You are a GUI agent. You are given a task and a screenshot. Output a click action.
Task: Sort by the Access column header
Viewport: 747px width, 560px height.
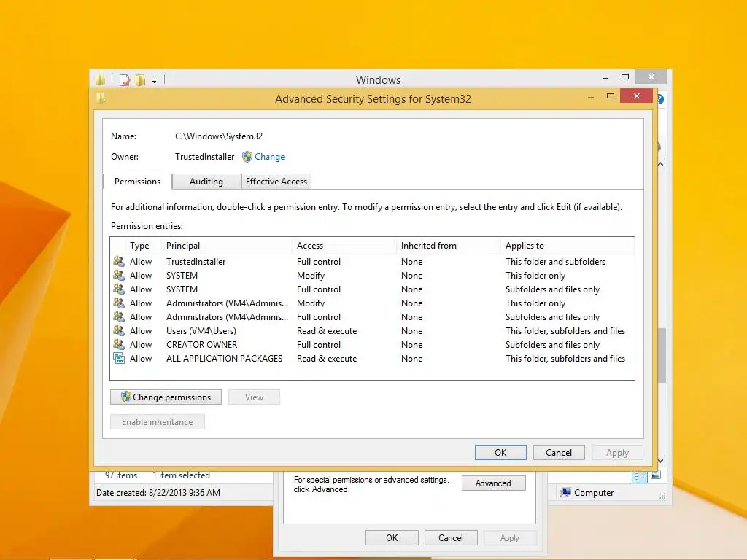click(x=344, y=246)
